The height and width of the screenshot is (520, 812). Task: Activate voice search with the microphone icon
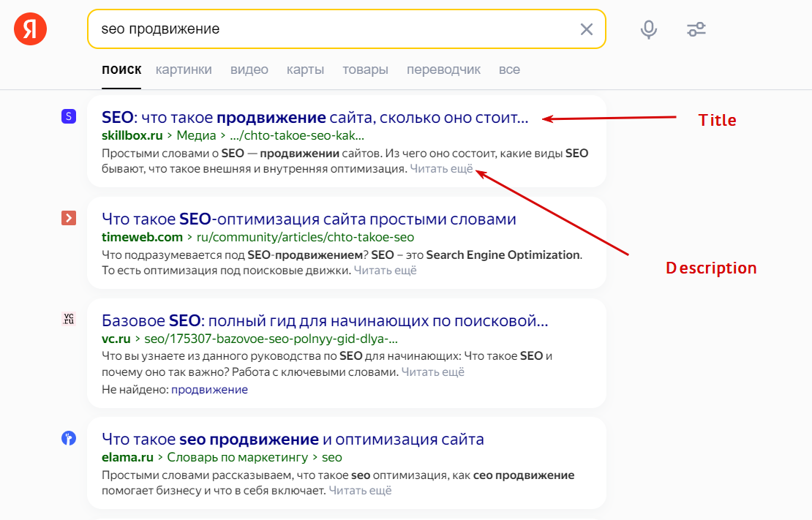point(648,29)
